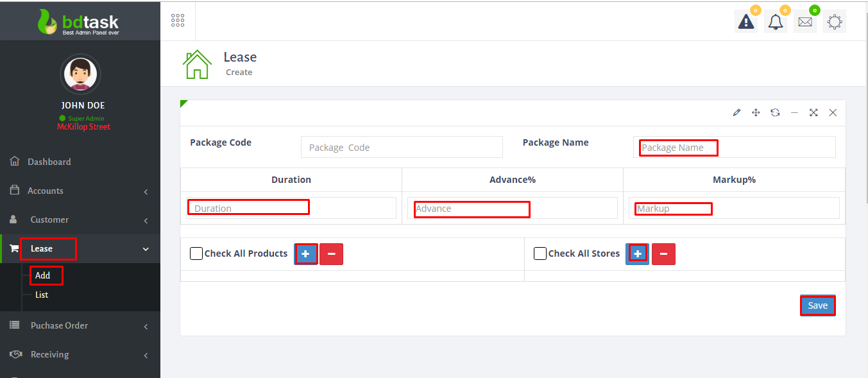Open the bell notifications icon
Screen dimensions: 868x378
pos(775,22)
